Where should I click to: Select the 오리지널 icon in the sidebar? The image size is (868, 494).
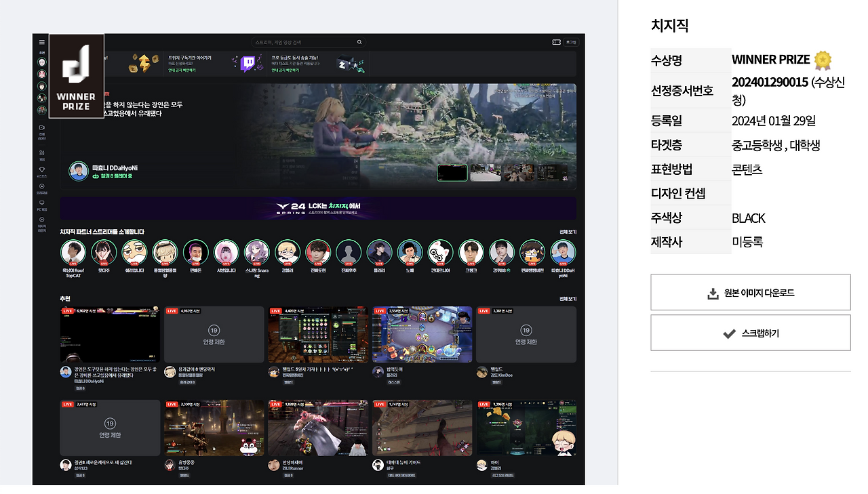point(41,186)
